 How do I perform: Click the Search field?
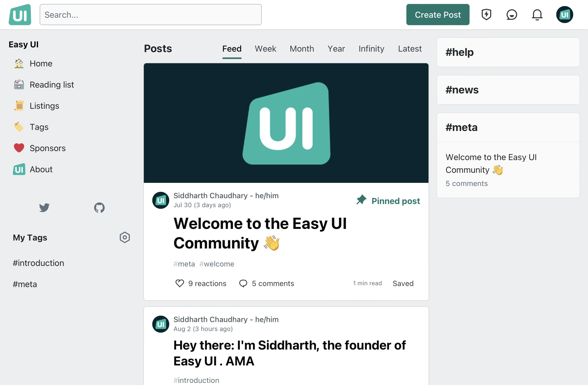(x=151, y=15)
